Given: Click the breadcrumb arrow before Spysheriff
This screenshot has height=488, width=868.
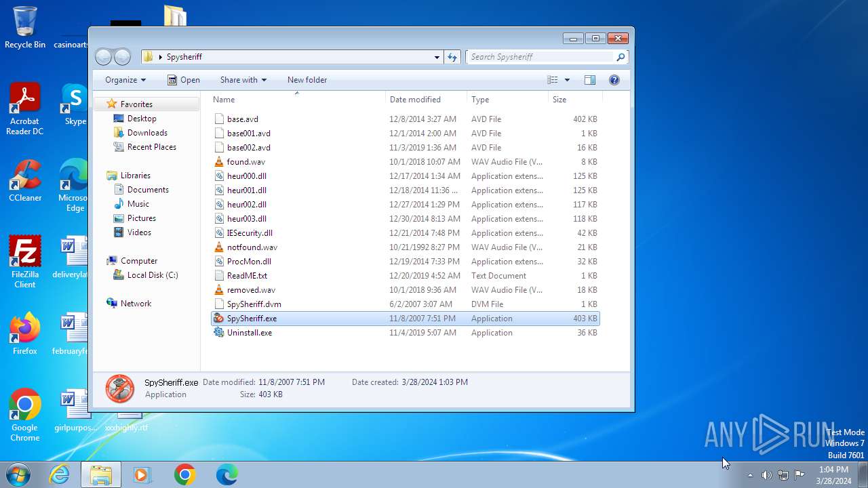Looking at the screenshot, I should tap(161, 57).
